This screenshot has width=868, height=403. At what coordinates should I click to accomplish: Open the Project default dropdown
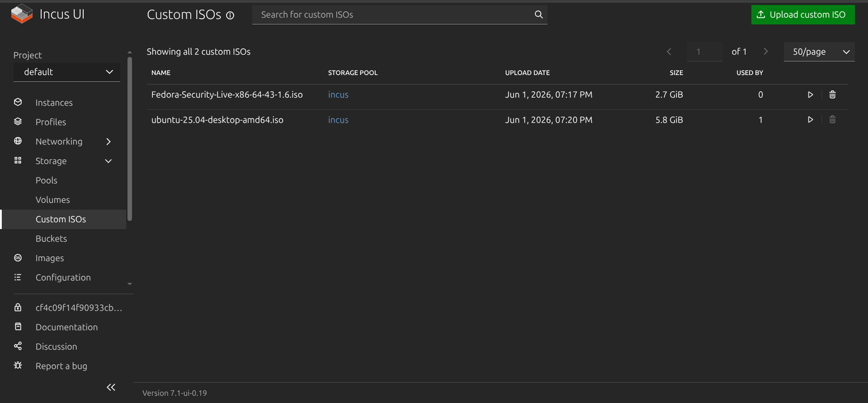(67, 72)
